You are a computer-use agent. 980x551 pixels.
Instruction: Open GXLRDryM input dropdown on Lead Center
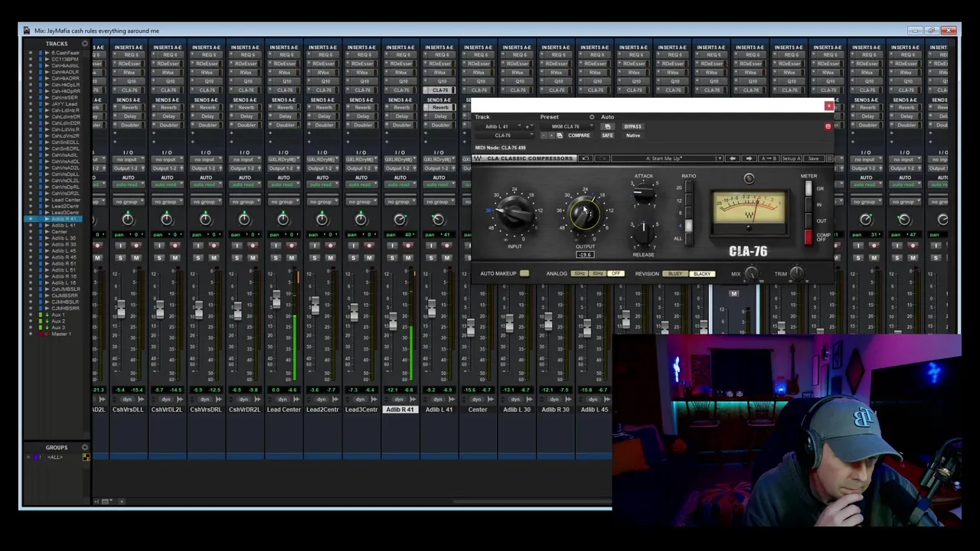pyautogui.click(x=283, y=159)
